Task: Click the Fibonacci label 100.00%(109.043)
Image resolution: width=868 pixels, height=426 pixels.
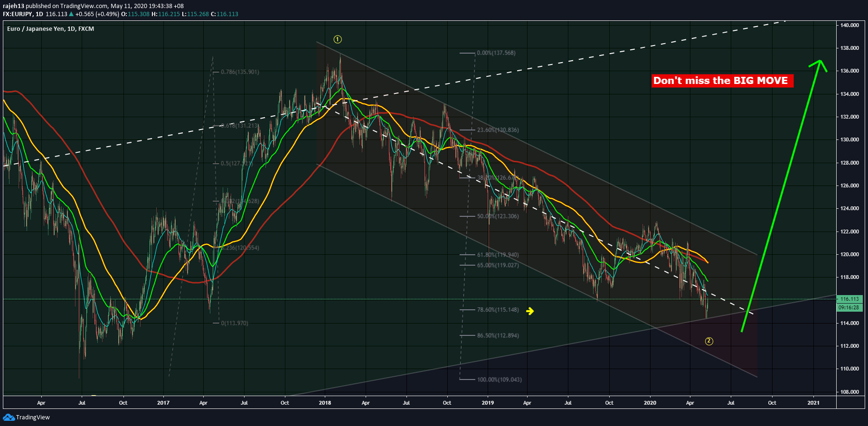Action: 500,380
